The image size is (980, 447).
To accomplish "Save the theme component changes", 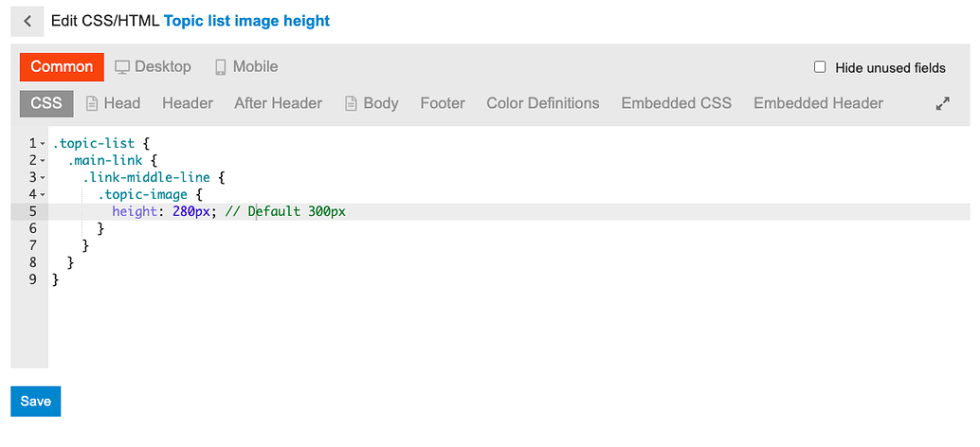I will tap(36, 402).
